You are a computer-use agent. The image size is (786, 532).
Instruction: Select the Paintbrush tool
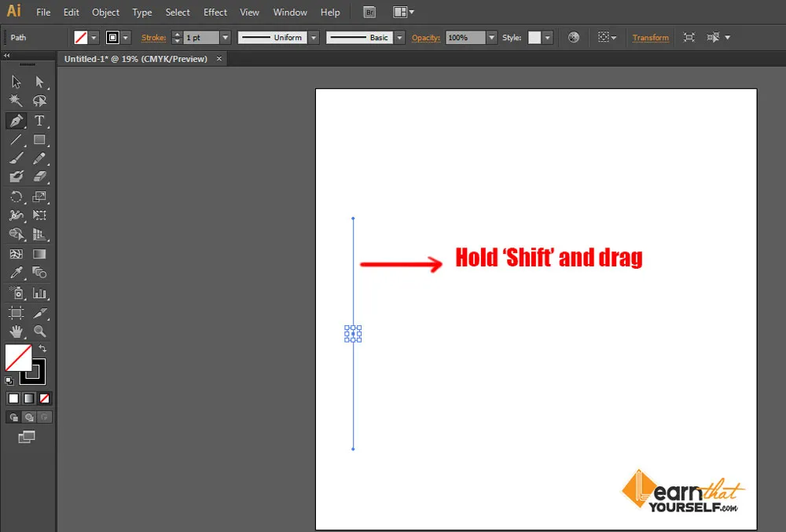click(16, 158)
